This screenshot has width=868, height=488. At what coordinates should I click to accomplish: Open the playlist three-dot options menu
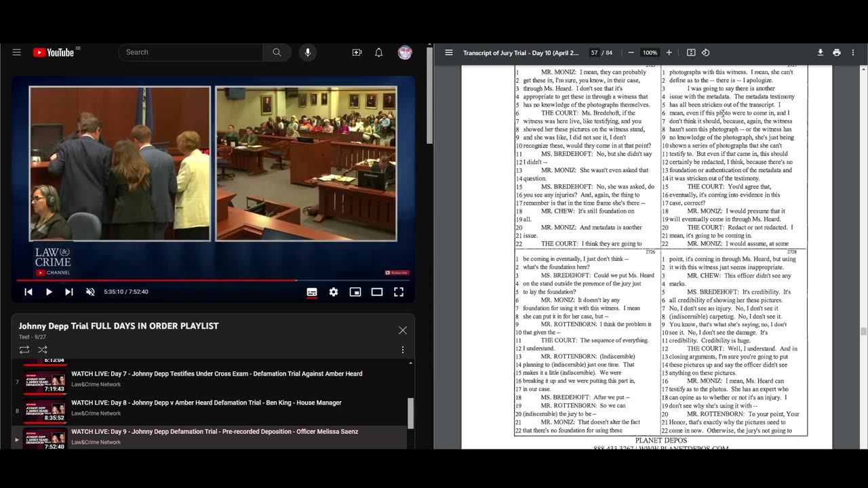(403, 350)
